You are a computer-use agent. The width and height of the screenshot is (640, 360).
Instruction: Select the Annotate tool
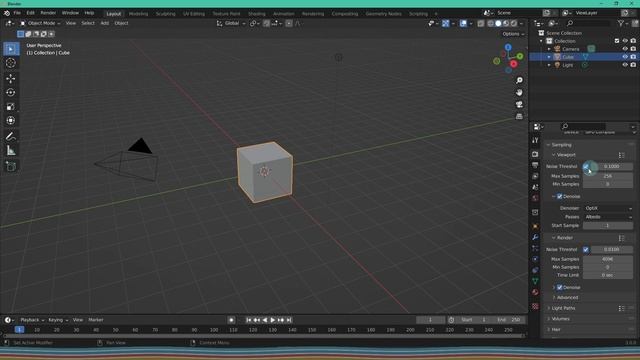(x=11, y=136)
